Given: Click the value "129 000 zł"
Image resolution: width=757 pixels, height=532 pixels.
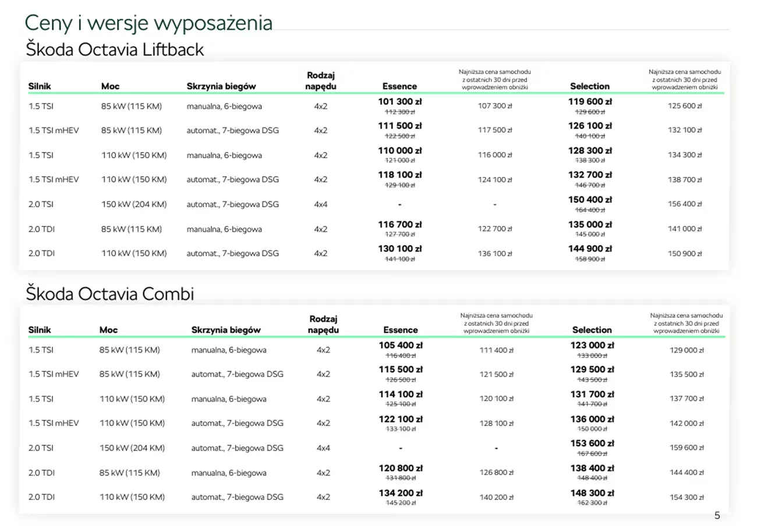Looking at the screenshot, I should (687, 350).
